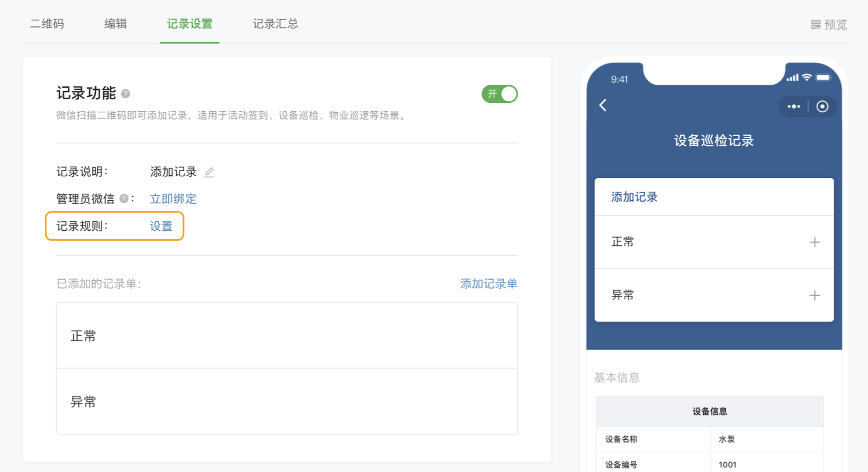
Task: Tap the back arrow in phone preview
Action: (603, 106)
